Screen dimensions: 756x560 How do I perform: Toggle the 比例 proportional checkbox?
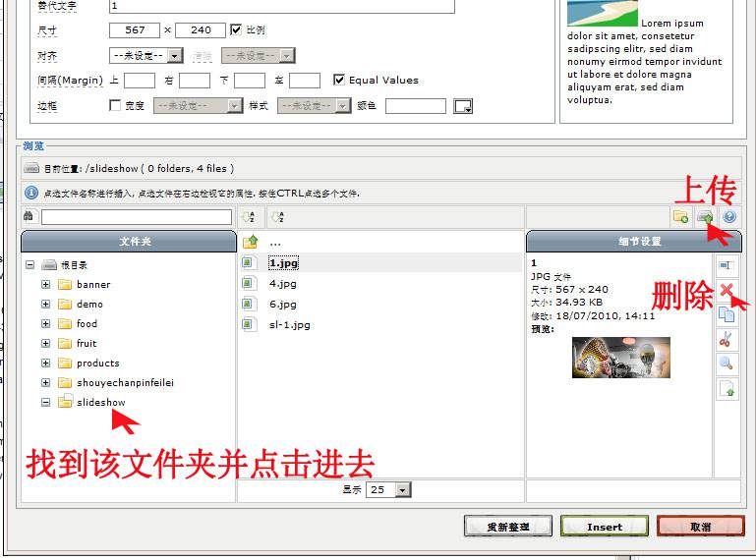coord(235,30)
